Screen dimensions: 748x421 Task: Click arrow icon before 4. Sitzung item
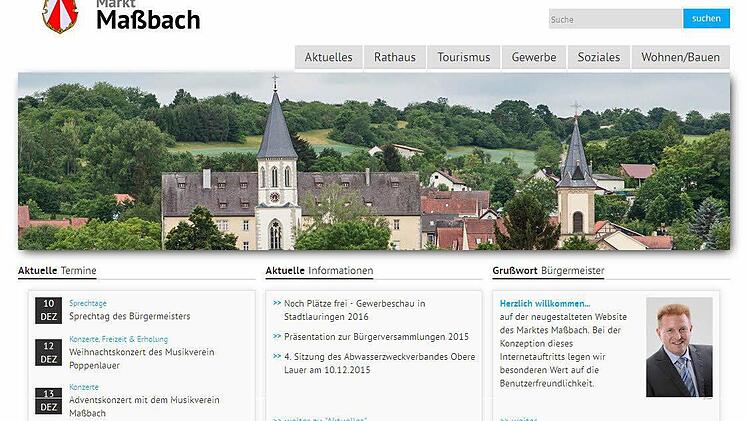coord(277,356)
